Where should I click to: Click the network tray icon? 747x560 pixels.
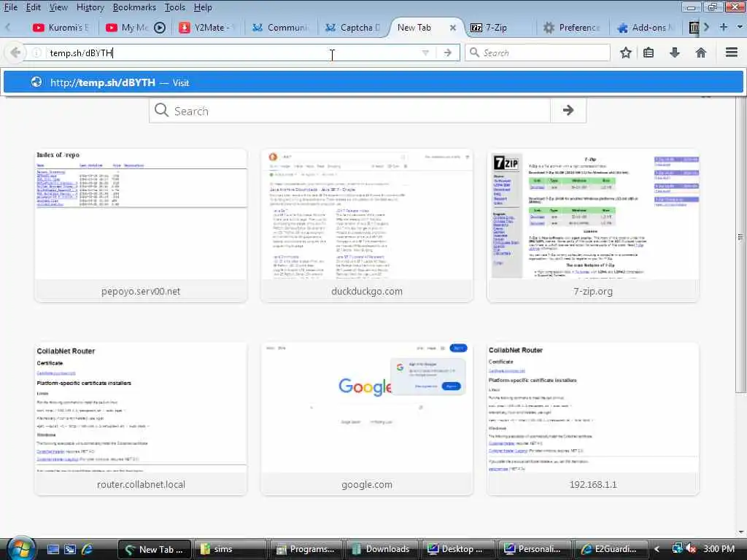[677, 548]
